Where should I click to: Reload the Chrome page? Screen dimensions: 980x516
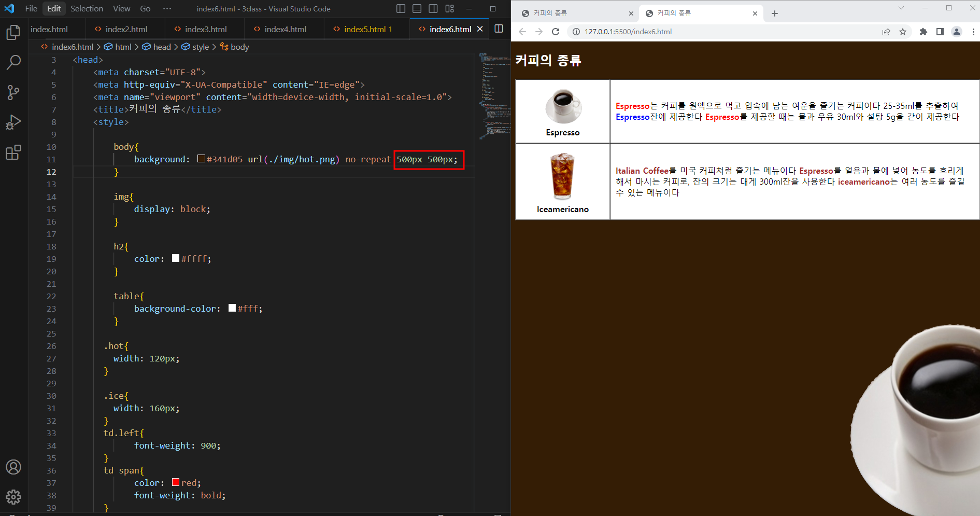click(x=556, y=32)
